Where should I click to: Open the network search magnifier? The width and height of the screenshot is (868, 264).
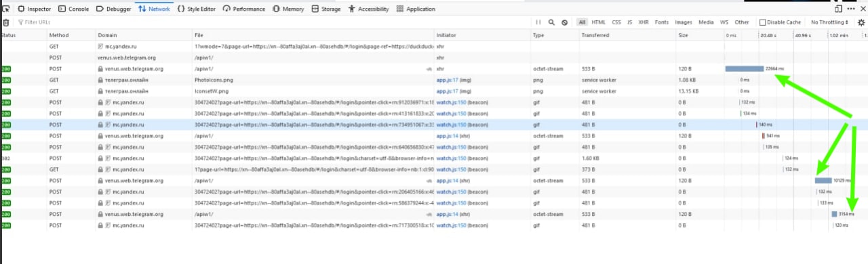[551, 22]
